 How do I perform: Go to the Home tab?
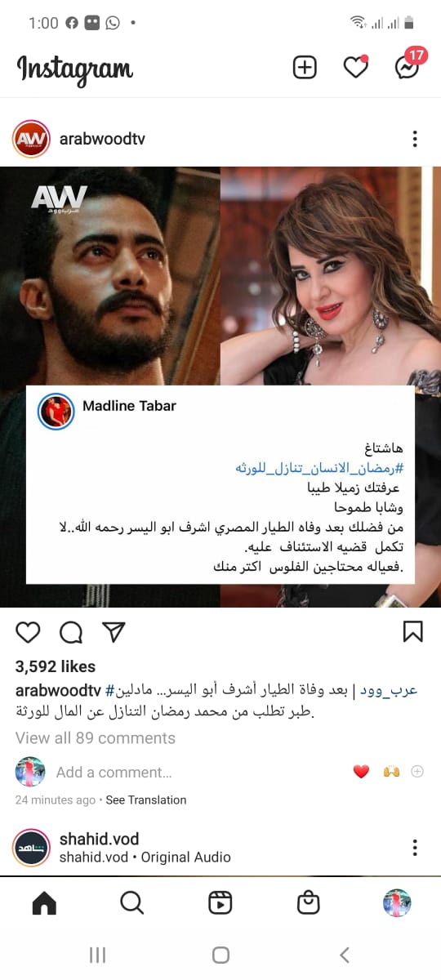pyautogui.click(x=44, y=902)
